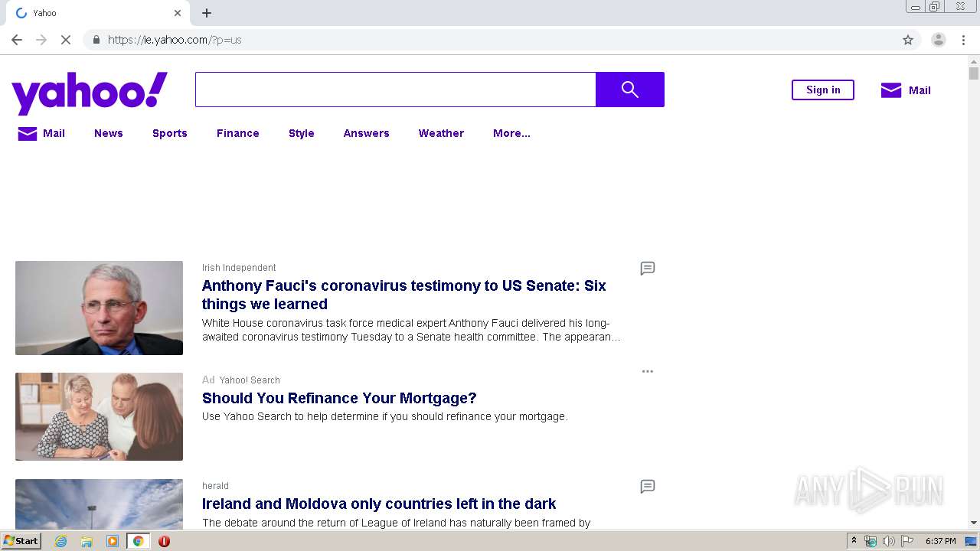Click the Action Center flag tray icon

(907, 541)
